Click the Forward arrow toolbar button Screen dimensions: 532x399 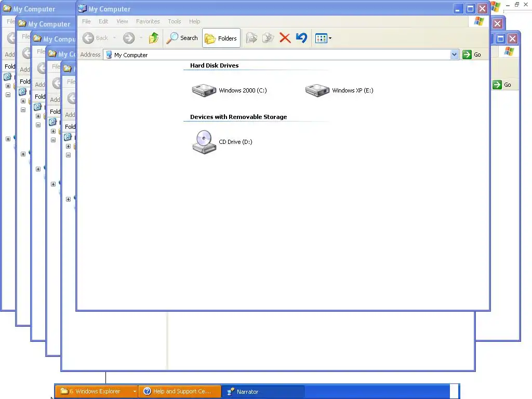(129, 38)
